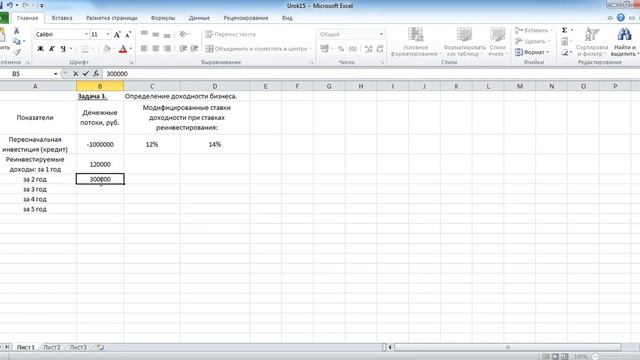Click the fill color bucket icon
The height and width of the screenshot is (360, 640).
pos(107,49)
